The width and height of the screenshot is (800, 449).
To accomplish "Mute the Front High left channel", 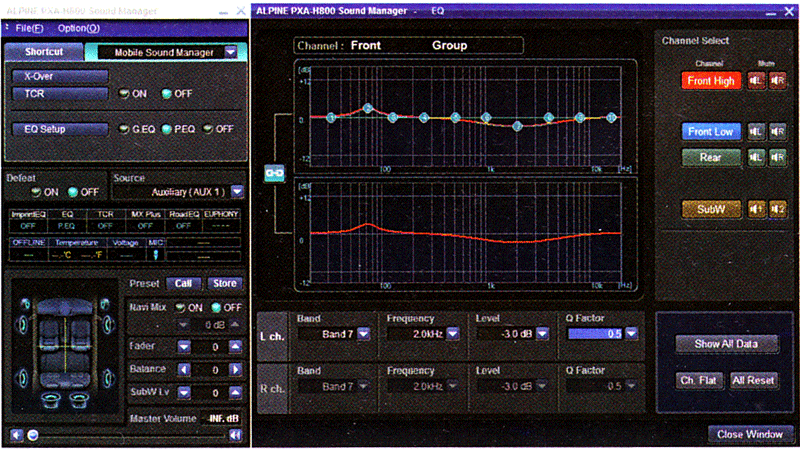I will (755, 81).
